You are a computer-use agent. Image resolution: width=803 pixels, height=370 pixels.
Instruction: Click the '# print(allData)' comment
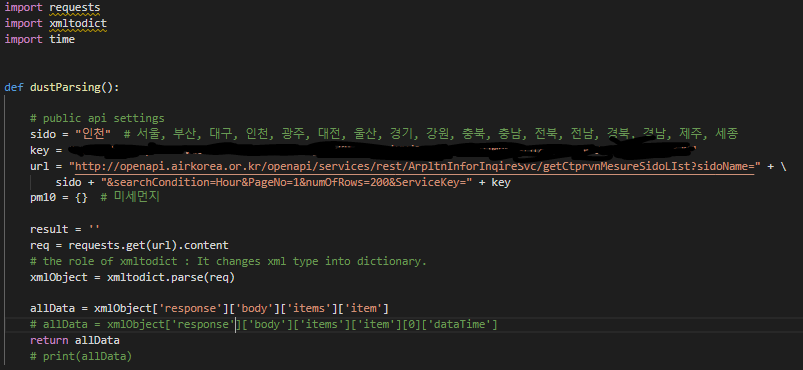click(81, 356)
